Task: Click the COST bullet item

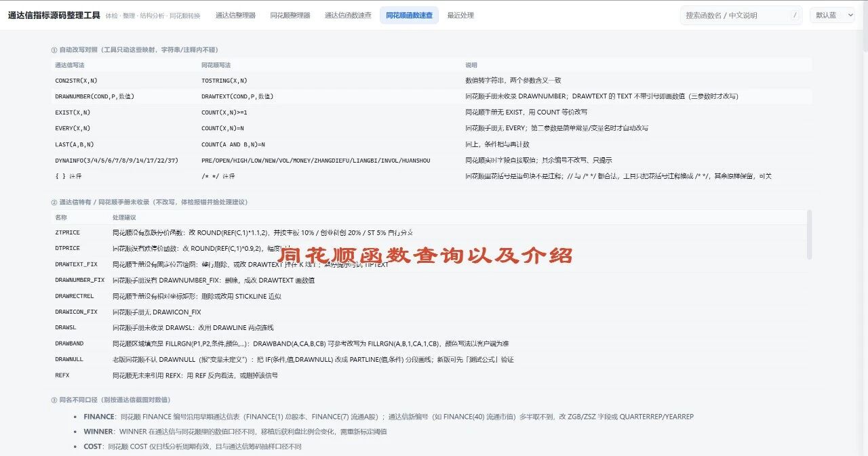Action: coord(193,447)
